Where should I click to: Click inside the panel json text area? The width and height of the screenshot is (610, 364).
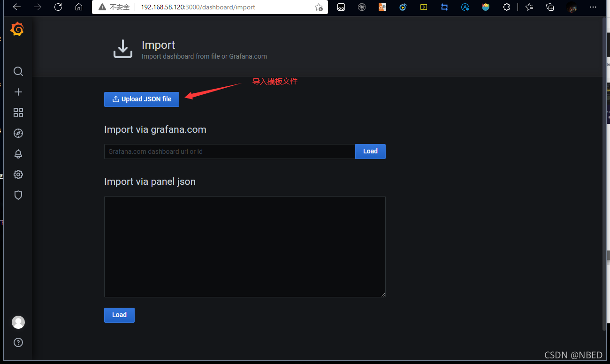[x=245, y=247]
